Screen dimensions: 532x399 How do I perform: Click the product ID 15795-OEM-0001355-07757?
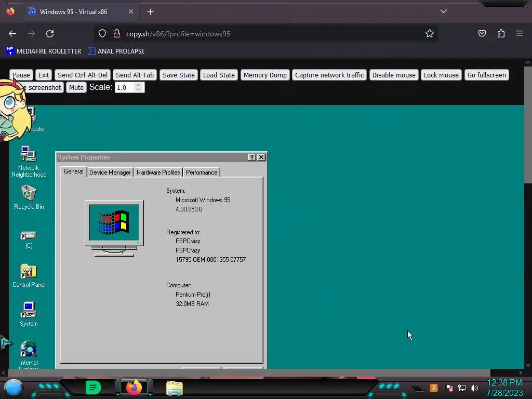tap(211, 260)
